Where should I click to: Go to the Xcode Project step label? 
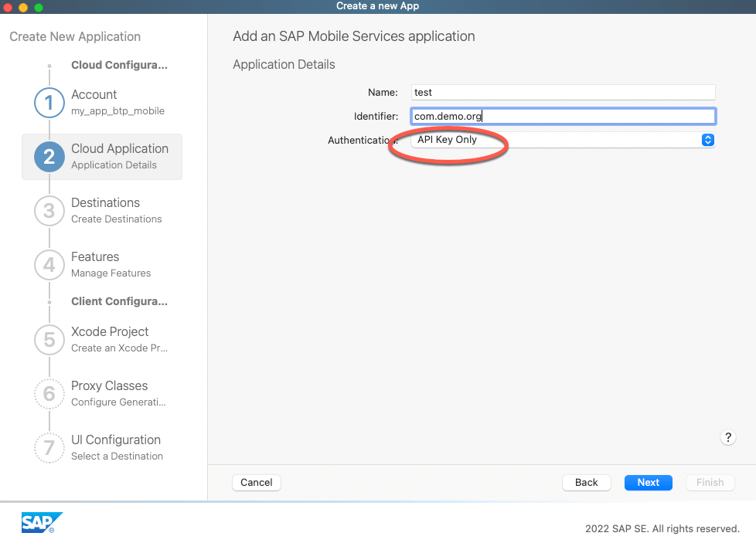[110, 331]
